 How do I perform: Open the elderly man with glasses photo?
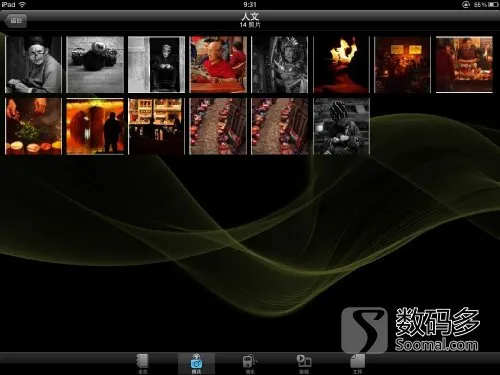[33, 64]
